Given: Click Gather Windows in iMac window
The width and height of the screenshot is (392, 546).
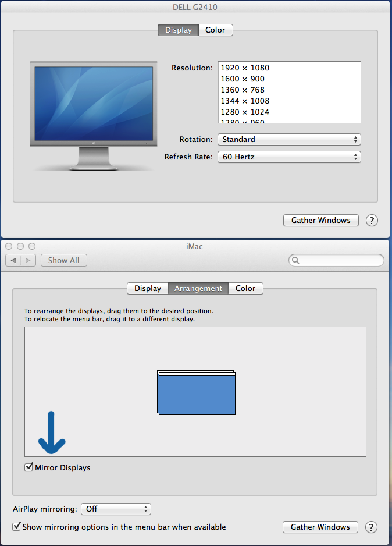Looking at the screenshot, I should coord(320,527).
